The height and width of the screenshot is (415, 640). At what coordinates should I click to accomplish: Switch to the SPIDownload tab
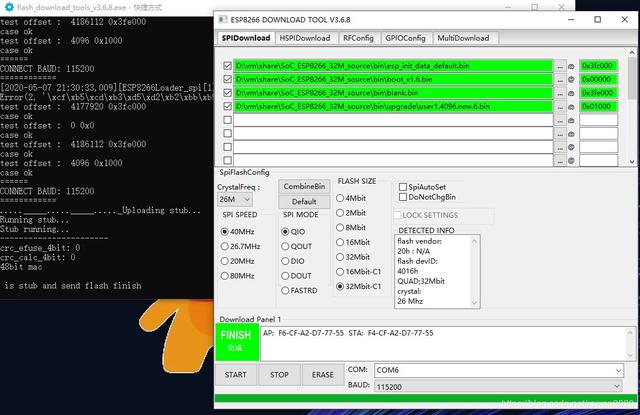point(246,38)
